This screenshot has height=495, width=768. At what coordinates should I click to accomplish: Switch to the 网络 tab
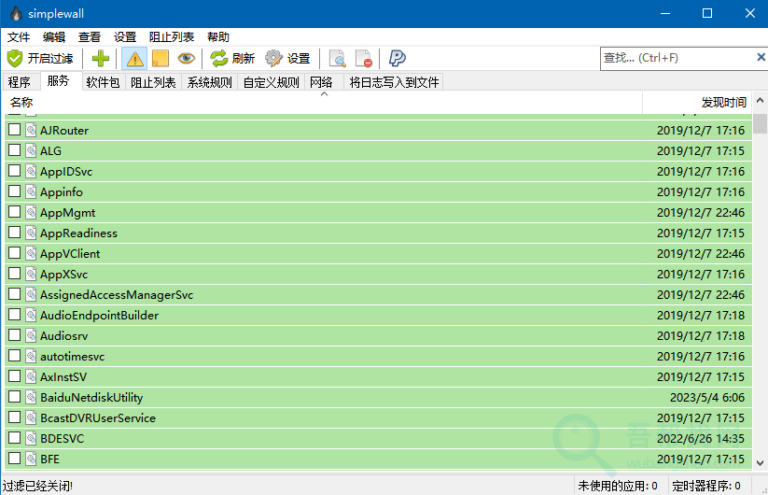point(321,82)
